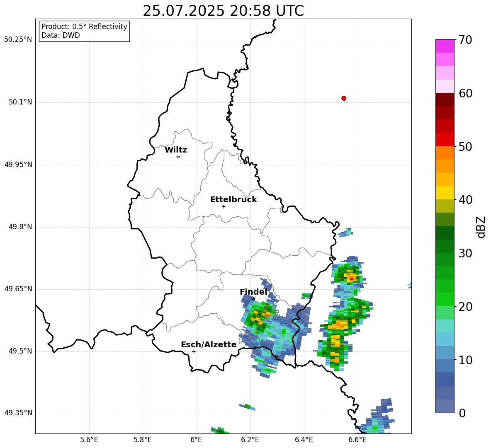Click the colorbar tick label 70
The height and width of the screenshot is (448, 491).
tap(465, 40)
